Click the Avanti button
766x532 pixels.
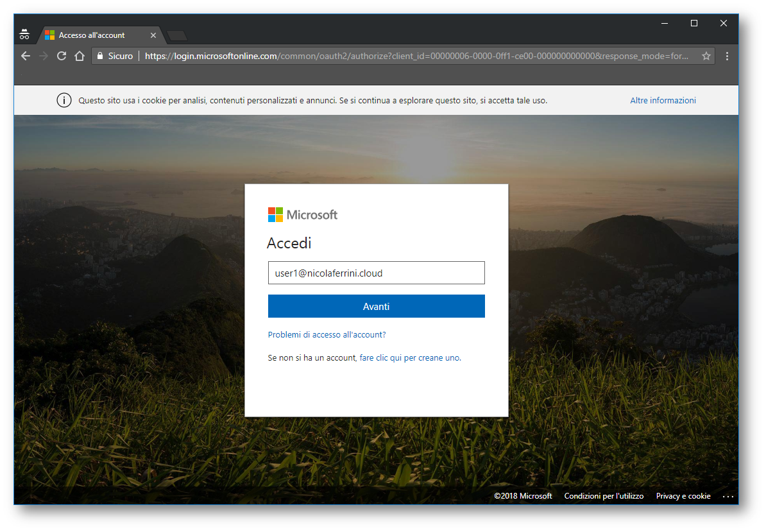pos(376,306)
